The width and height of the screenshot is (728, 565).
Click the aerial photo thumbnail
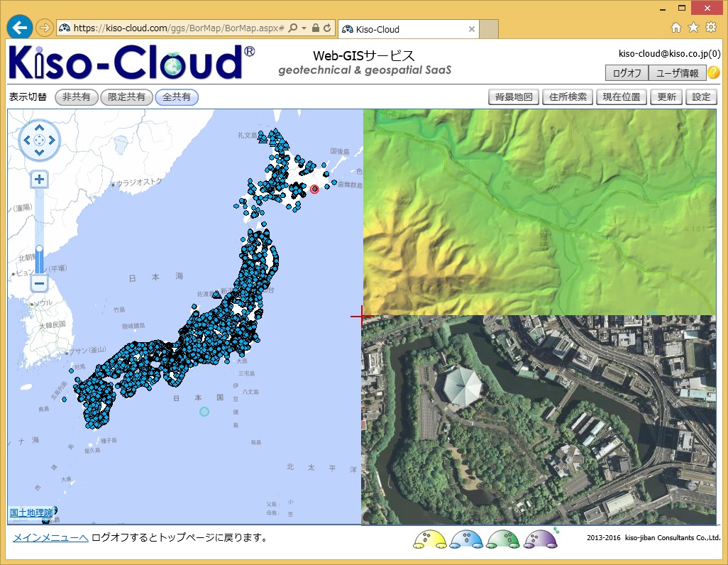(539, 420)
